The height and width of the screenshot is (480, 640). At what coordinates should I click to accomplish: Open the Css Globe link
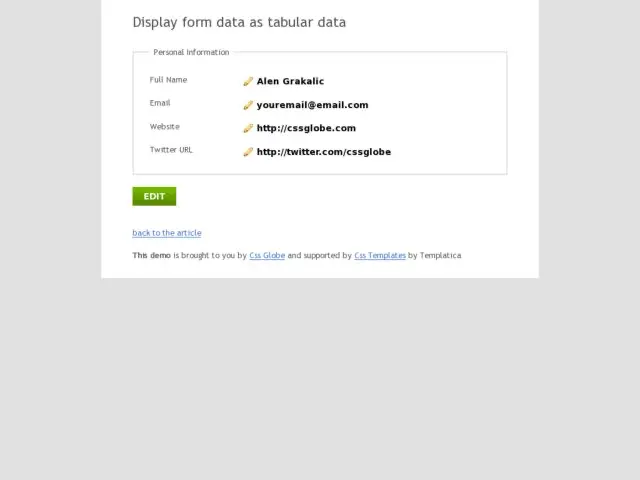click(267, 256)
